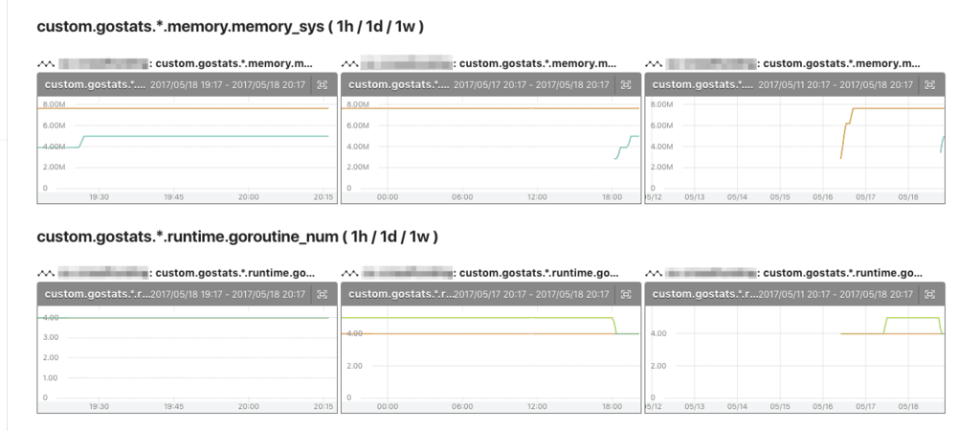Click the goroutine_num 1-day widget header title
980x431 pixels.
point(401,294)
